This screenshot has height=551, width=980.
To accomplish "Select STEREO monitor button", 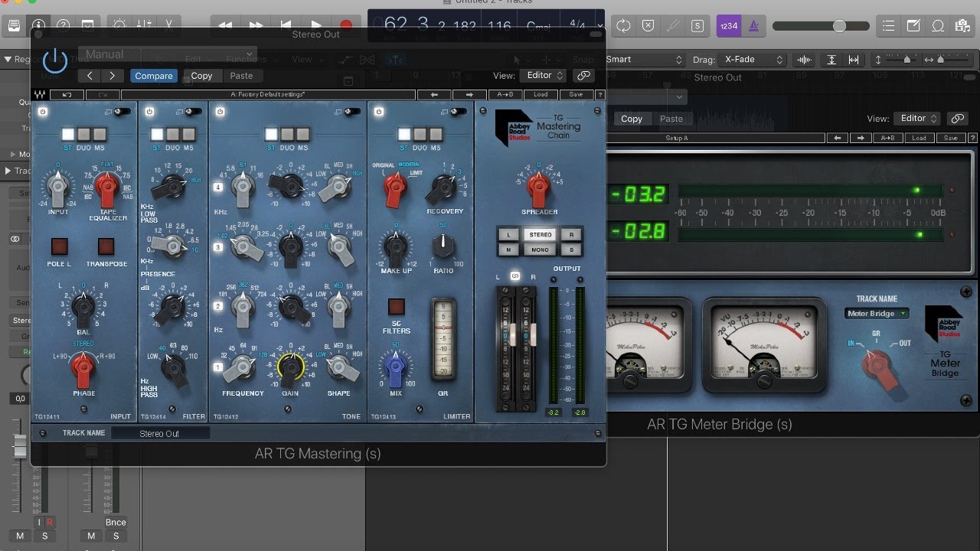I will [541, 235].
